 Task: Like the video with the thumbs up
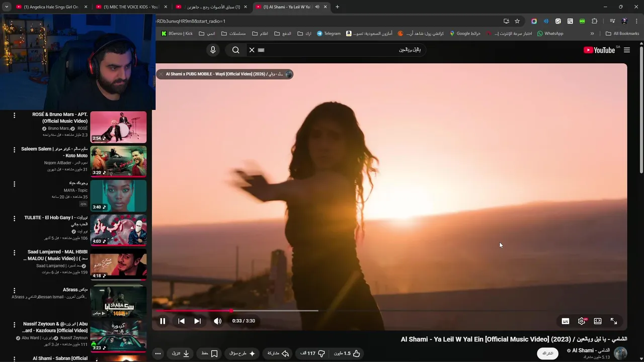(347, 353)
